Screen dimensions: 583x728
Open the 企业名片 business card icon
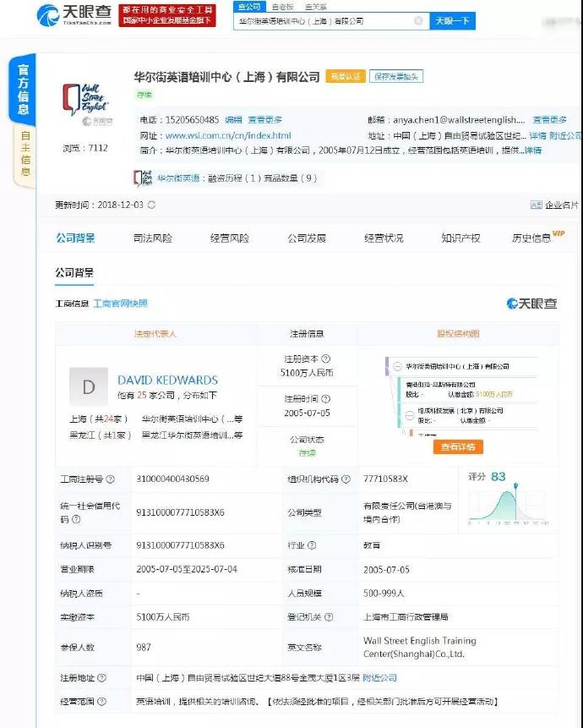pos(536,205)
